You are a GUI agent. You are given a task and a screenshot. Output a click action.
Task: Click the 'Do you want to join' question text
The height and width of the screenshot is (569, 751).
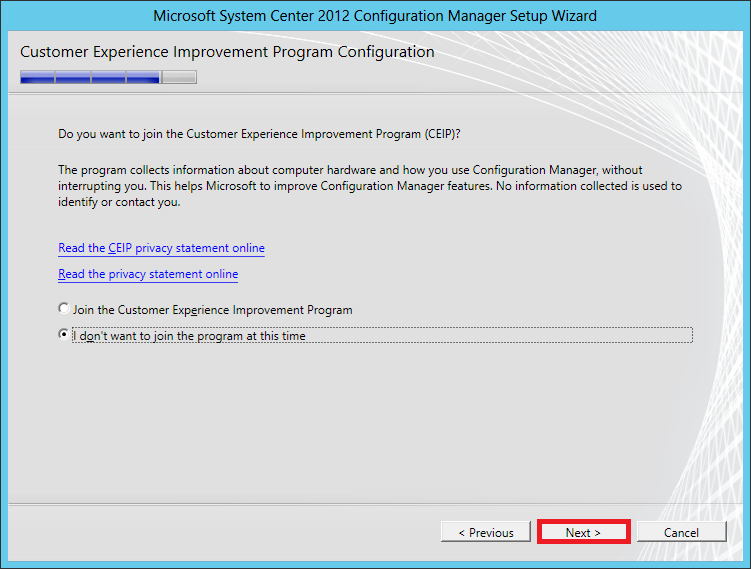click(x=260, y=133)
